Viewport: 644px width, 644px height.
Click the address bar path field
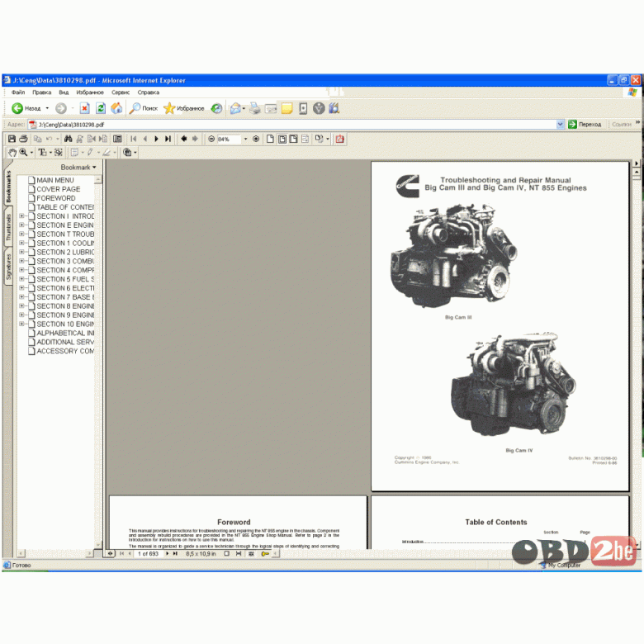pos(292,124)
